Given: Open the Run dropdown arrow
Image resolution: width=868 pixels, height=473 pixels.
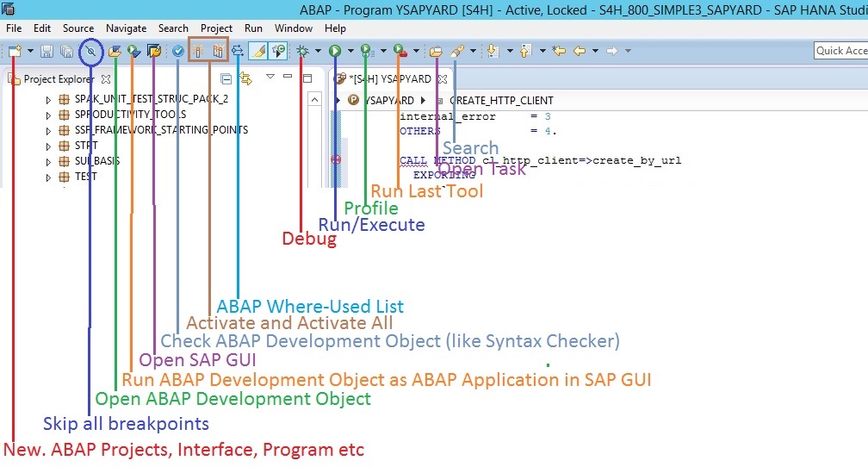Looking at the screenshot, I should click(350, 51).
